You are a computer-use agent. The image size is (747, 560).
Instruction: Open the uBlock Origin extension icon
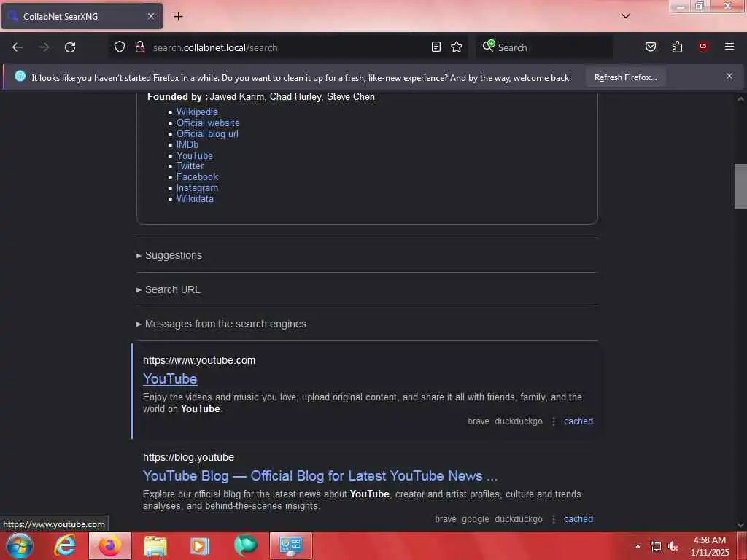(x=703, y=47)
